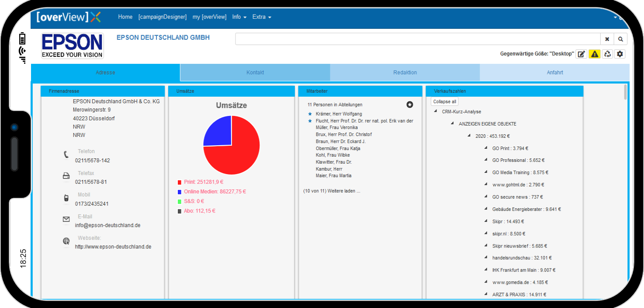Viewport: 644px width, 308px height.
Task: Click the overView logo
Action: tap(69, 17)
